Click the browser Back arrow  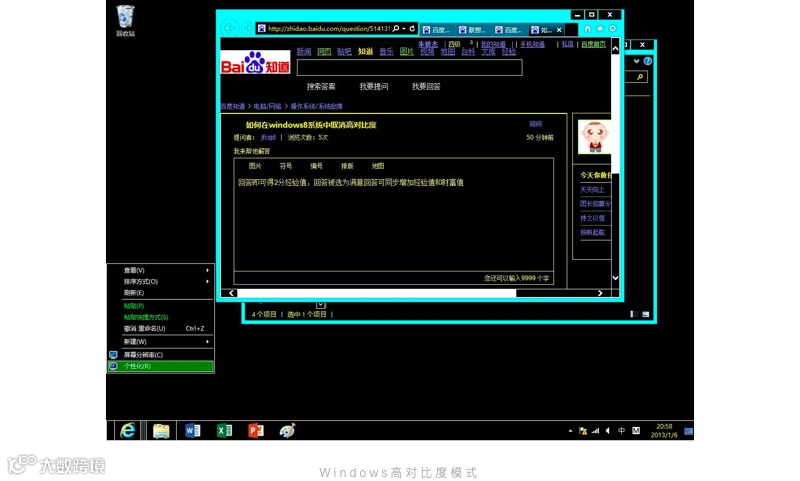230,29
